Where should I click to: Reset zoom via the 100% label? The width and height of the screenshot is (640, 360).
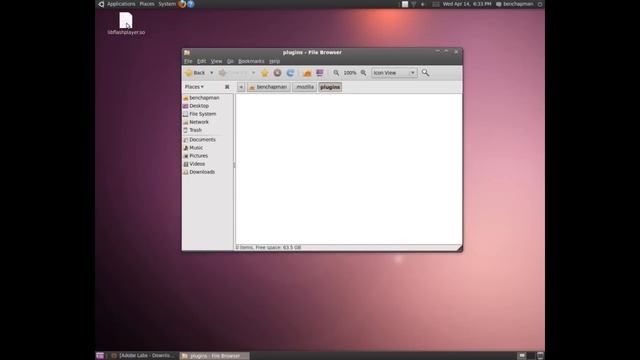tap(350, 73)
